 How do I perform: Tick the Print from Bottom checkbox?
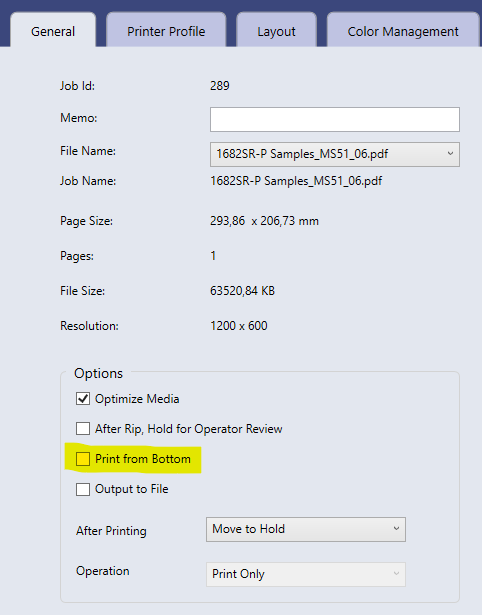[x=83, y=459]
